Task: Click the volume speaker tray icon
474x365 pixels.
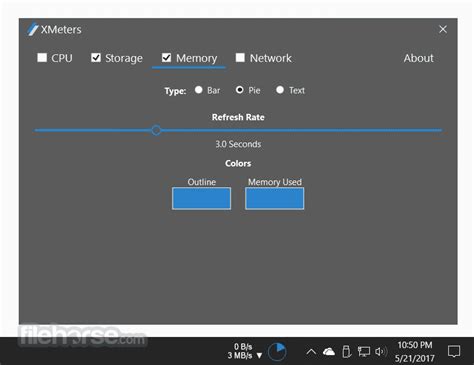Action: click(381, 352)
